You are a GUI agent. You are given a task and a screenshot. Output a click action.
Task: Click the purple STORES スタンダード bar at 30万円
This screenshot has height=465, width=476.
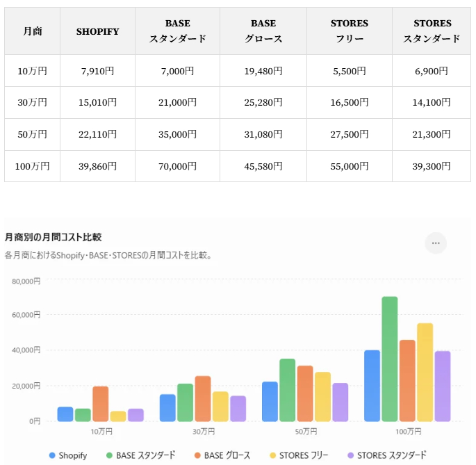238,409
